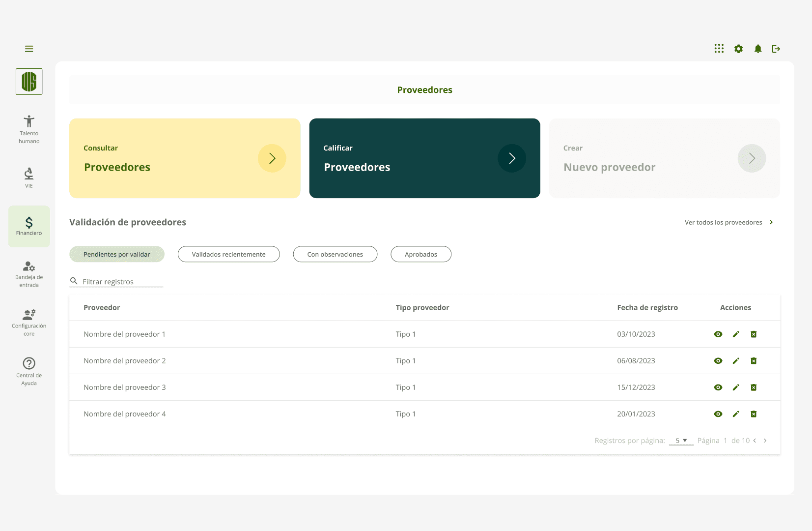
Task: Click the arrow on the Nuevo proveedor card
Action: click(752, 158)
